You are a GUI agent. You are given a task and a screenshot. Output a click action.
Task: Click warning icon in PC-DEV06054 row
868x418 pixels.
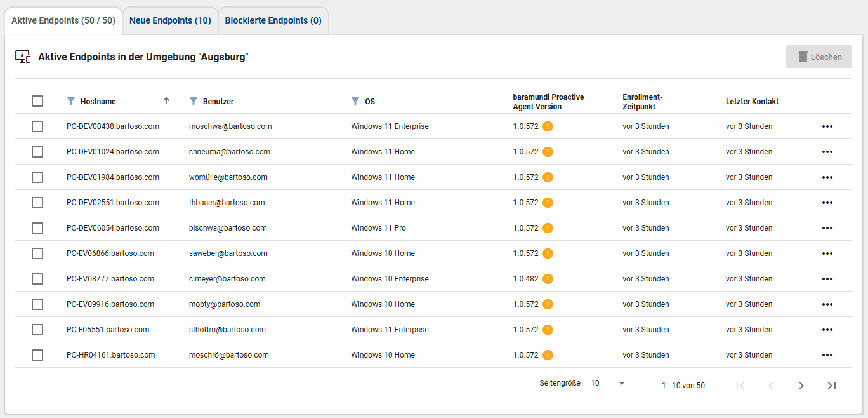pos(548,228)
